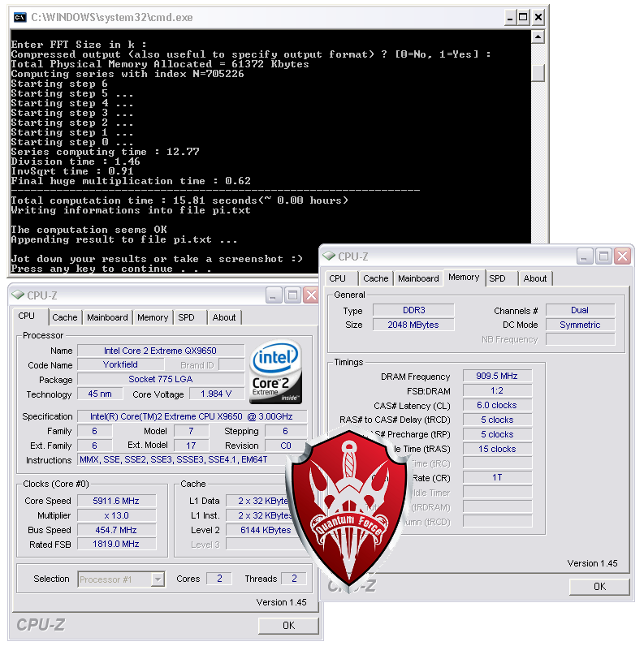
Task: Click the Rated FSB value 1819.0 MHz
Action: pos(116,544)
